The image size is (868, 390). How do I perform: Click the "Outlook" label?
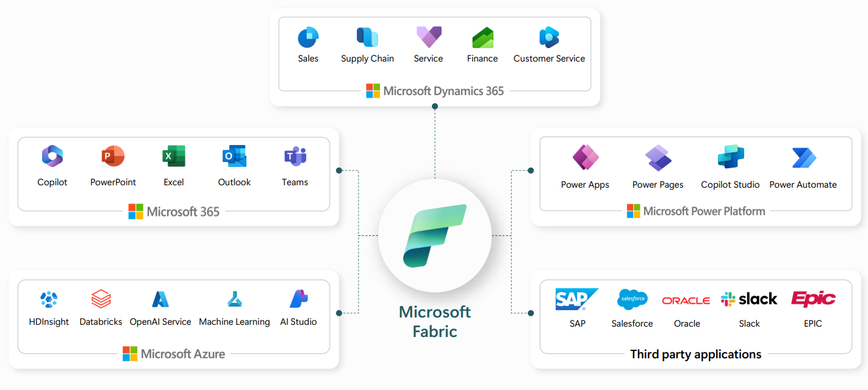[234, 182]
